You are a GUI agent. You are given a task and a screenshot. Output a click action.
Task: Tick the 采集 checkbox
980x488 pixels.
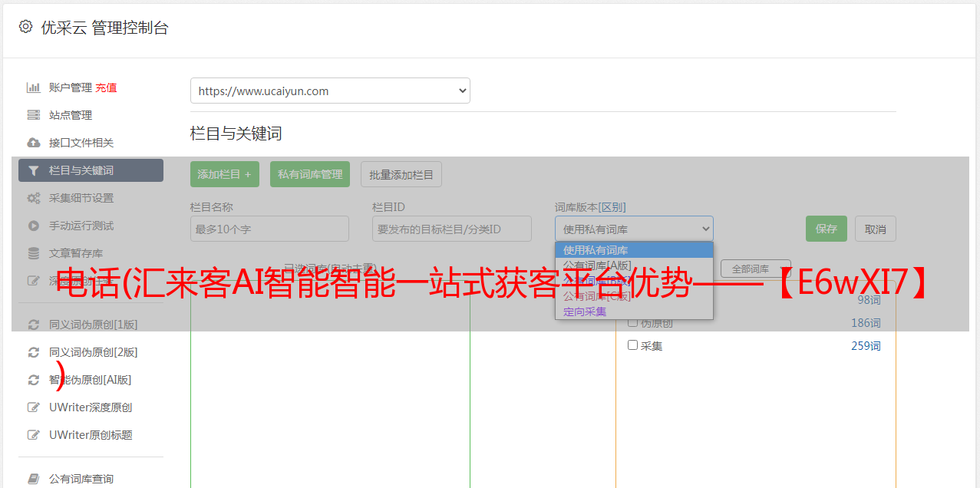(x=633, y=345)
